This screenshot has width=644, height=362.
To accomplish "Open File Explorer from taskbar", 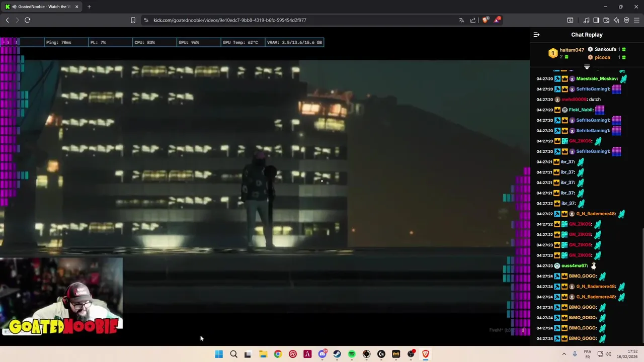I will click(x=263, y=354).
